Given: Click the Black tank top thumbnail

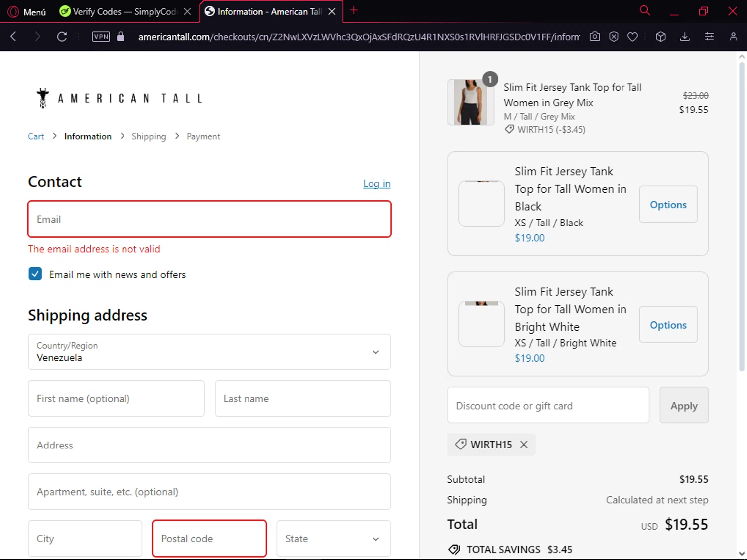Looking at the screenshot, I should 482,204.
